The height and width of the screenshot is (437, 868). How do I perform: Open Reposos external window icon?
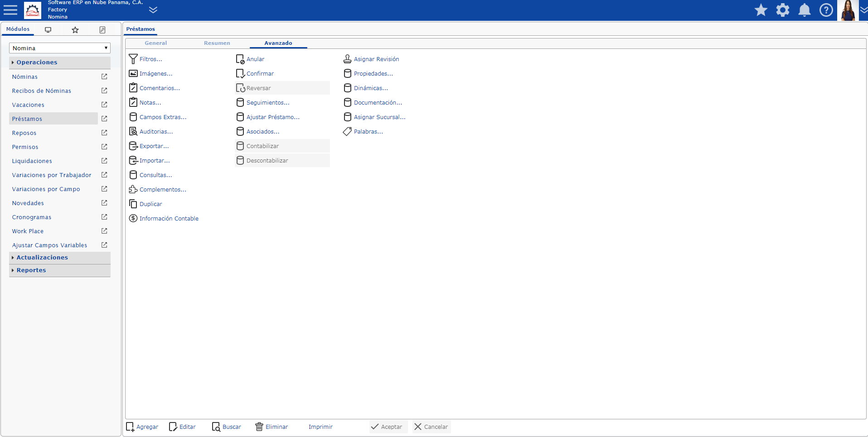(104, 133)
